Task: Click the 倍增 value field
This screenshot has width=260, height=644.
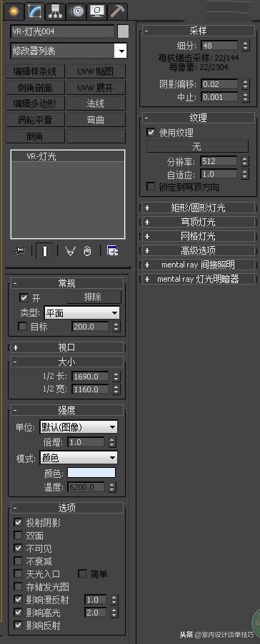Action: coord(86,442)
